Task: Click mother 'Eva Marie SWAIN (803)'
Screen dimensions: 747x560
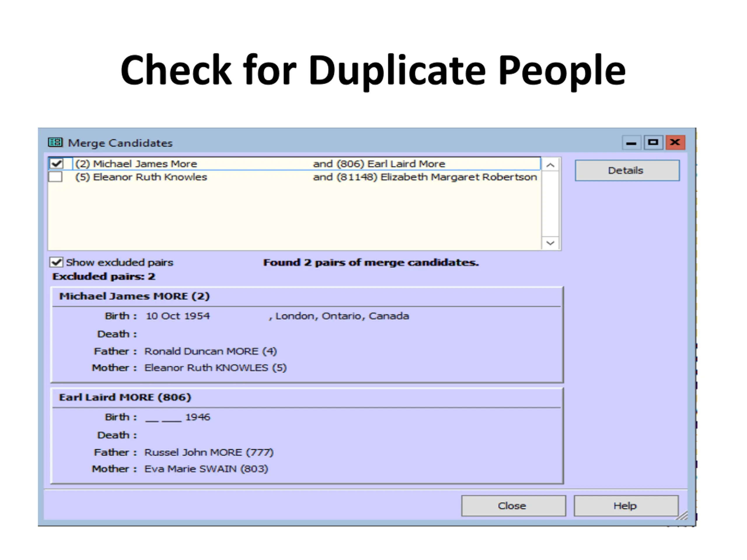Action: pos(206,469)
